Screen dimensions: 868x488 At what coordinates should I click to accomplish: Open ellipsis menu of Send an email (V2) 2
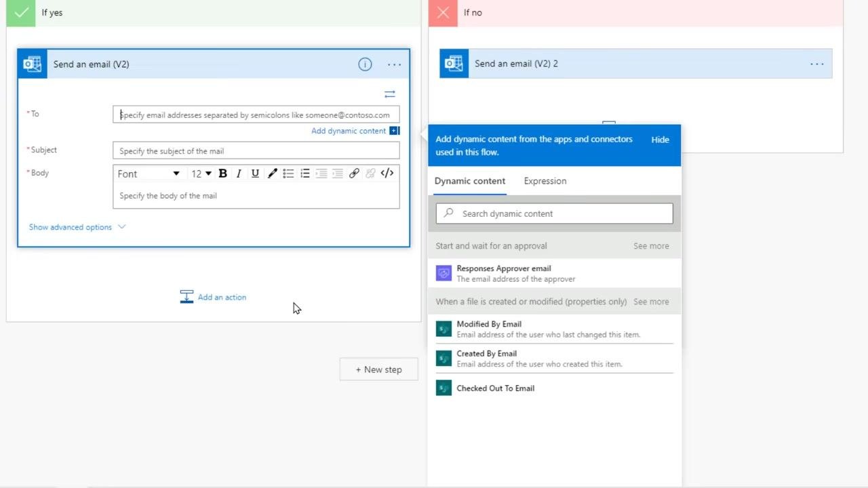817,64
